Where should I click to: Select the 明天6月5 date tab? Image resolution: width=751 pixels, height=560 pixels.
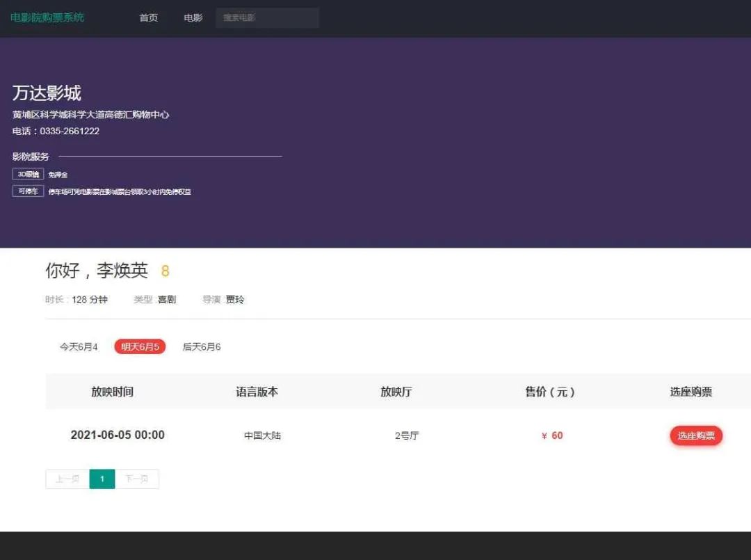(139, 346)
